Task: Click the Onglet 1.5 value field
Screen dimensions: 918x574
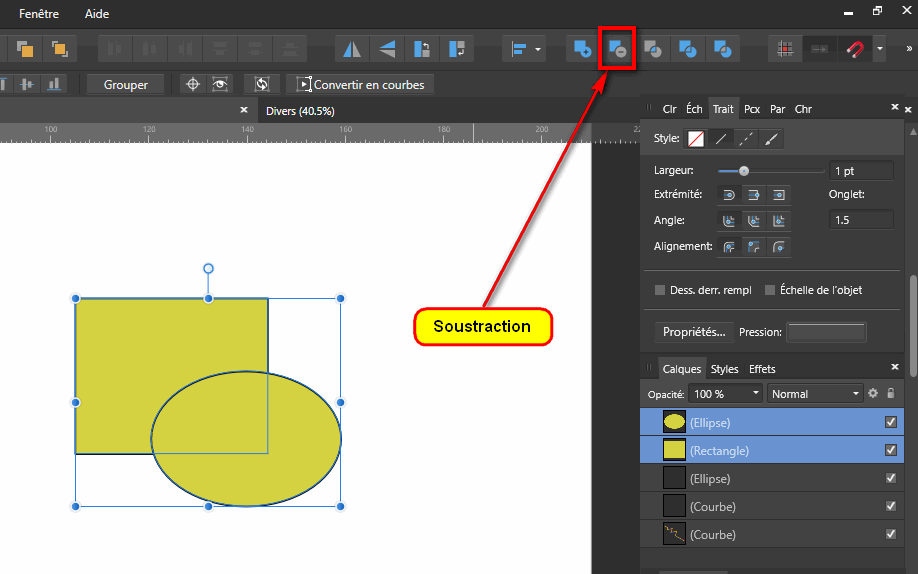Action: click(861, 220)
